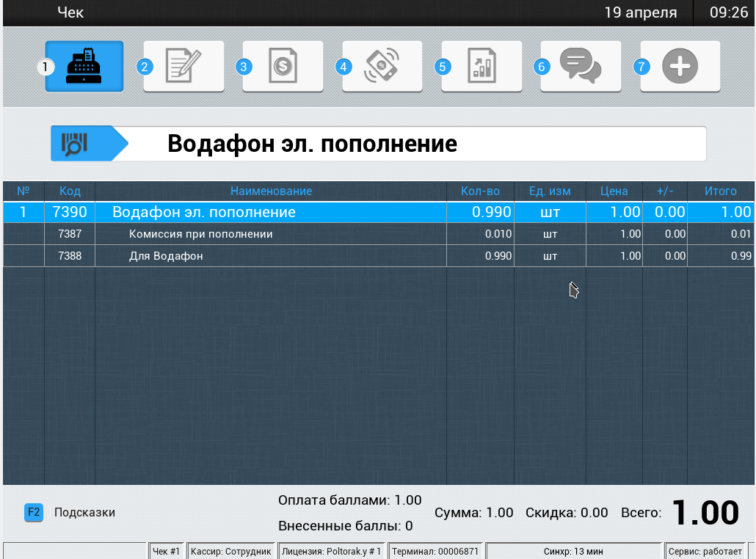Open the reports chart tab 5

[x=481, y=66]
